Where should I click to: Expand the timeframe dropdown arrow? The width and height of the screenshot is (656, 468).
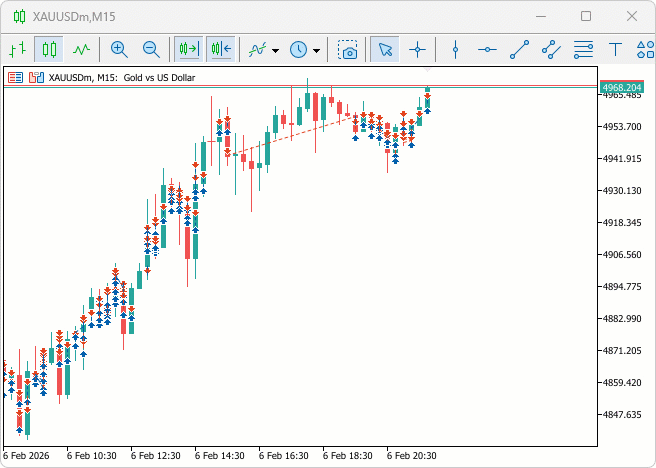[317, 51]
